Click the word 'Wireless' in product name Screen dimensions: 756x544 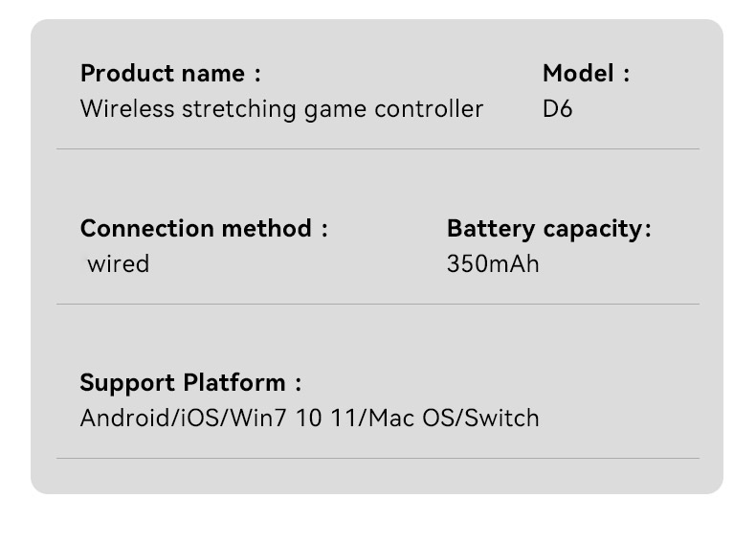127,109
